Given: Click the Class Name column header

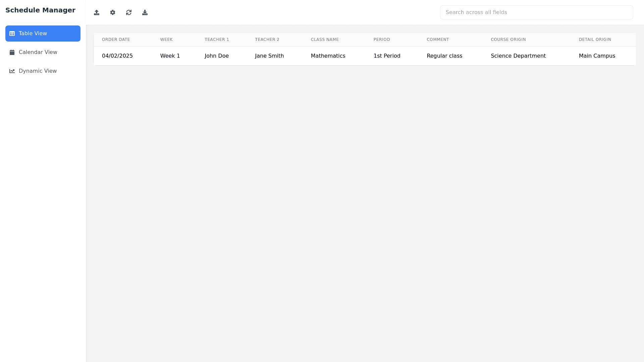Looking at the screenshot, I should click(325, 40).
